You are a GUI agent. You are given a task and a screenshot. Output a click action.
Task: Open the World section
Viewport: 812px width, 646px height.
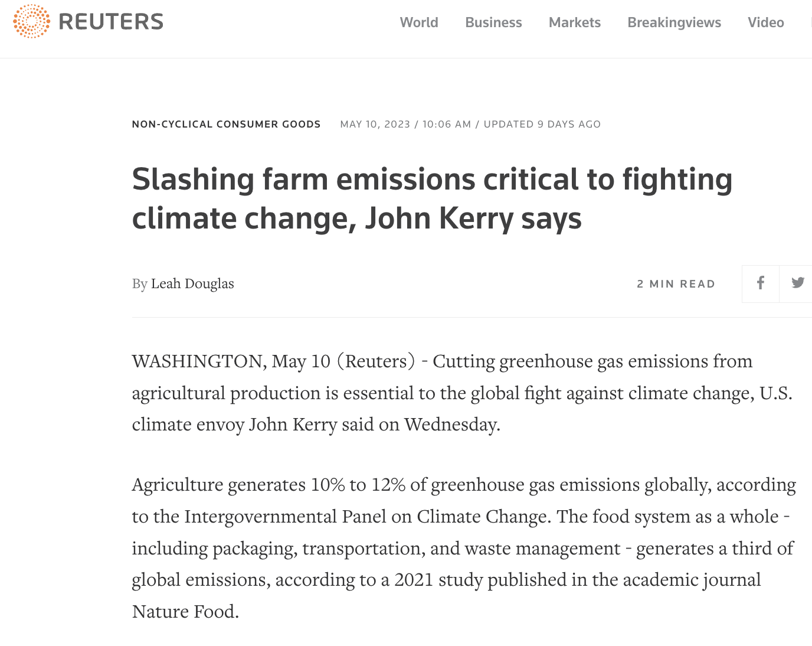[419, 22]
